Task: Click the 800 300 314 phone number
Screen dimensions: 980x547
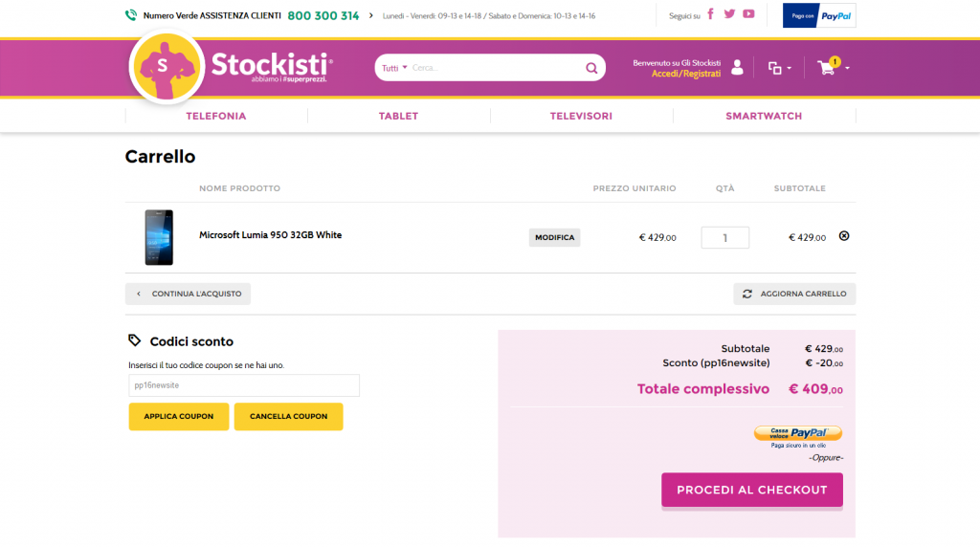Action: point(323,15)
